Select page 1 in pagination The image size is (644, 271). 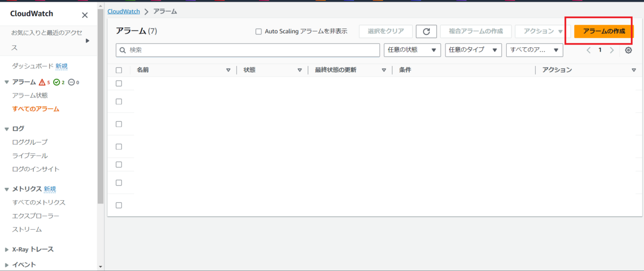[600, 50]
